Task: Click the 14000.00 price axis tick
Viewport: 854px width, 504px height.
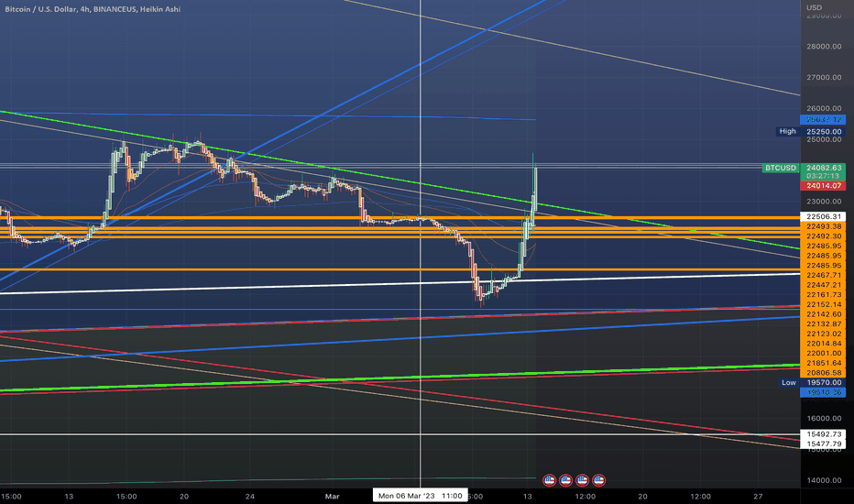Action: [824, 480]
